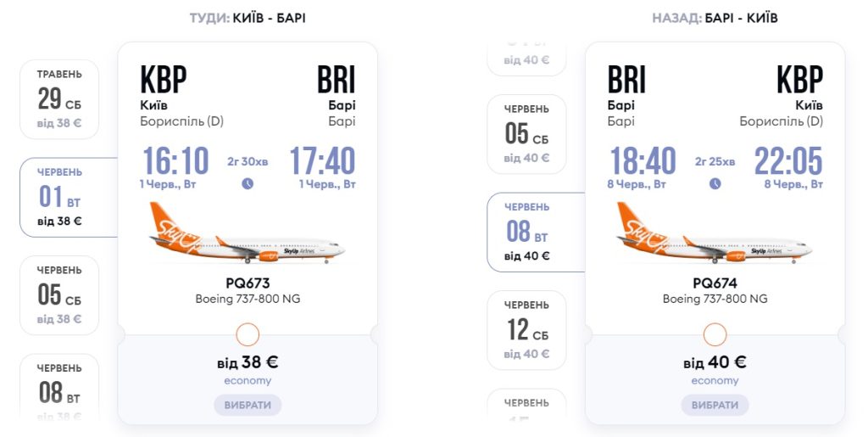
Task: Click flight number PQ673
Action: [248, 283]
